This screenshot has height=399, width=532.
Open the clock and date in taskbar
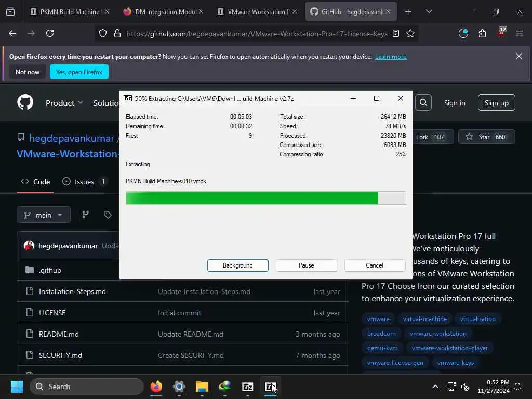pos(494,387)
